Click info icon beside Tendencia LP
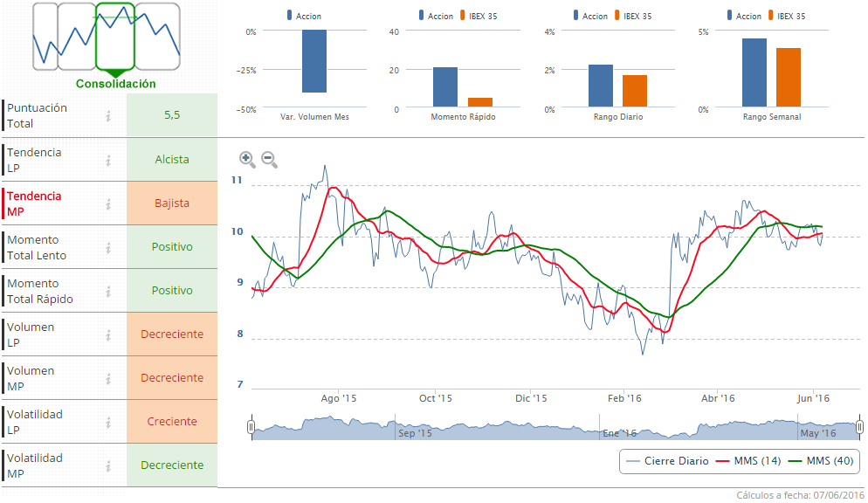The height and width of the screenshot is (503, 868). coord(108,160)
